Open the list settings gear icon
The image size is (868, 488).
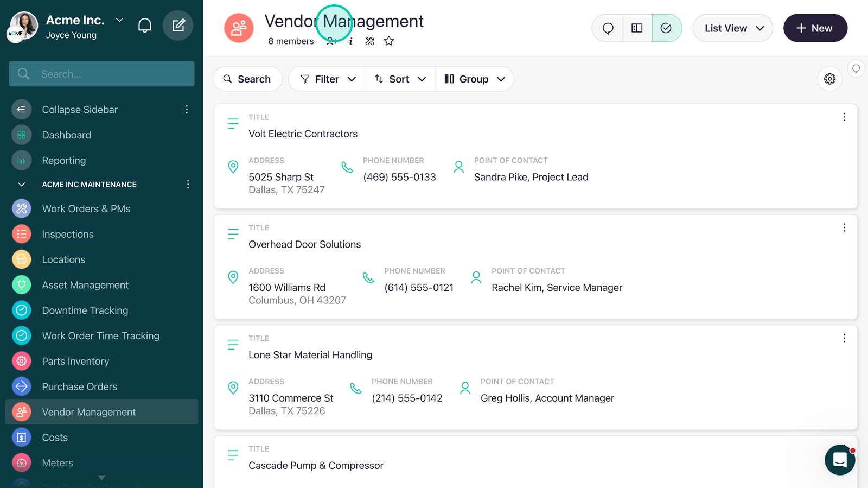[x=829, y=79]
